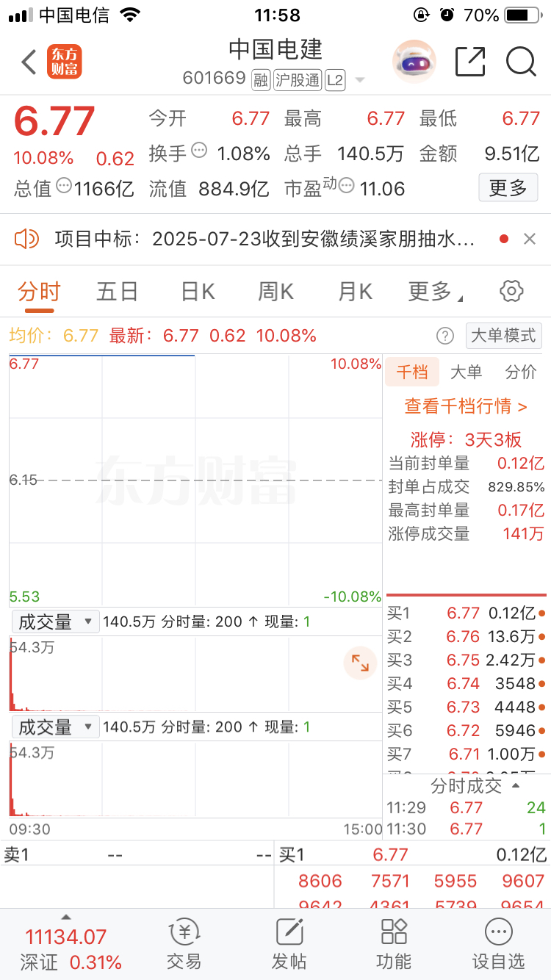The image size is (551, 980).
Task: Tap the bottom 买1 6.77 queue row
Action: (413, 855)
